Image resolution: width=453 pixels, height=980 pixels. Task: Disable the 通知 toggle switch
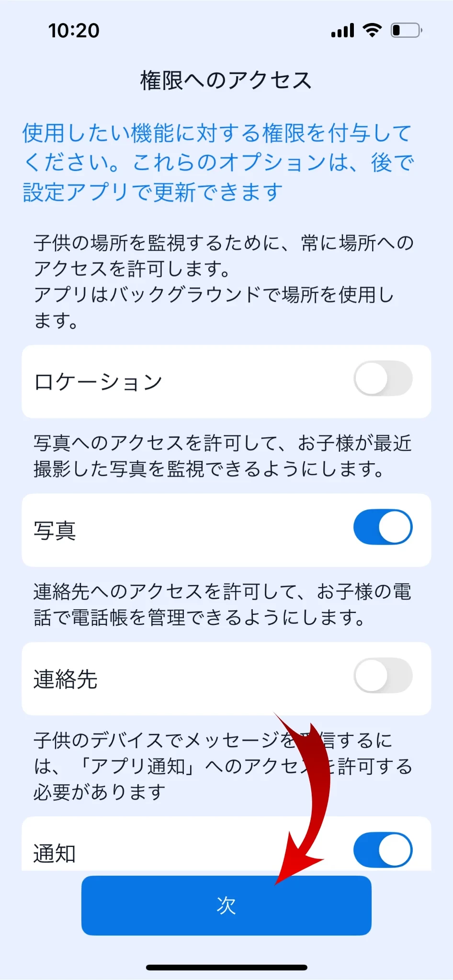pos(383,850)
